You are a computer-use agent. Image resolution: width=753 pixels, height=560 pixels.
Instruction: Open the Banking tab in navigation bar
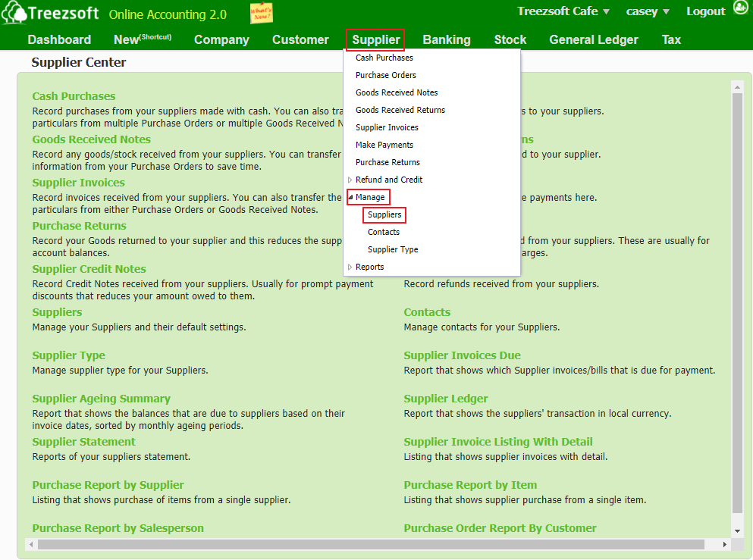coord(446,39)
